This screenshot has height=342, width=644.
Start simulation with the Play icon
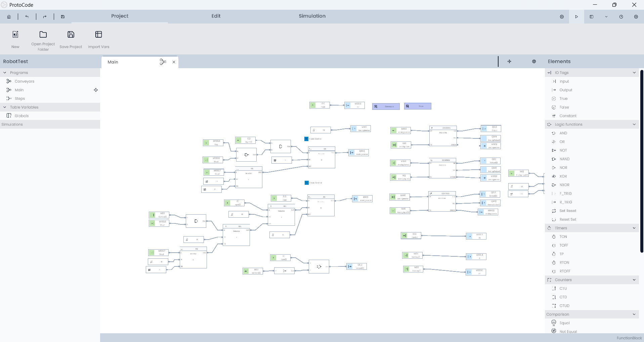[x=576, y=16]
